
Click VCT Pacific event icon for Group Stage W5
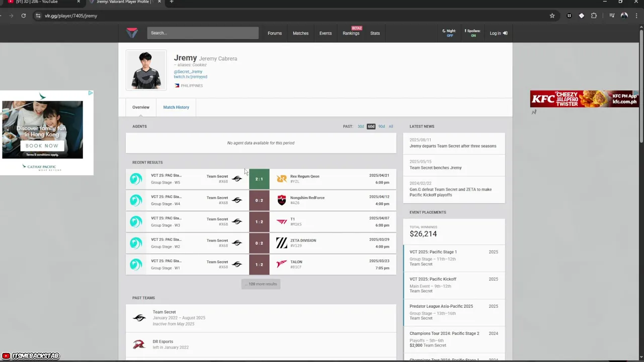[x=136, y=179]
